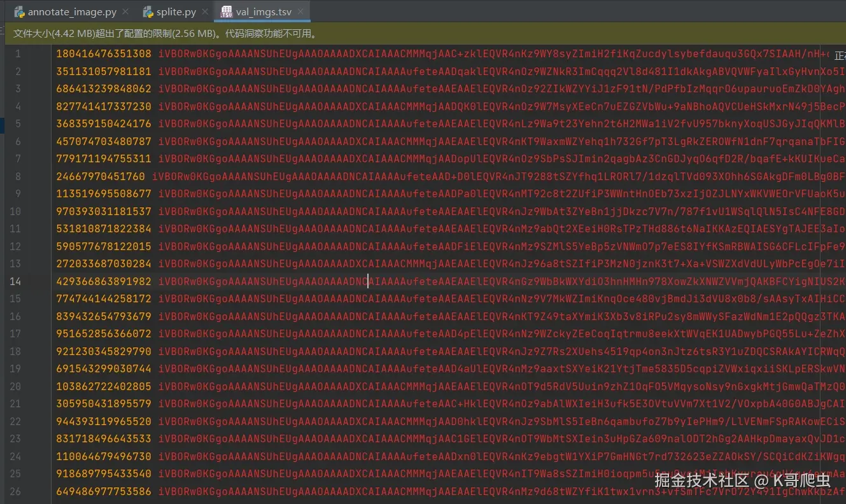
Task: Click the ID 944393119965520
Action: tap(104, 421)
